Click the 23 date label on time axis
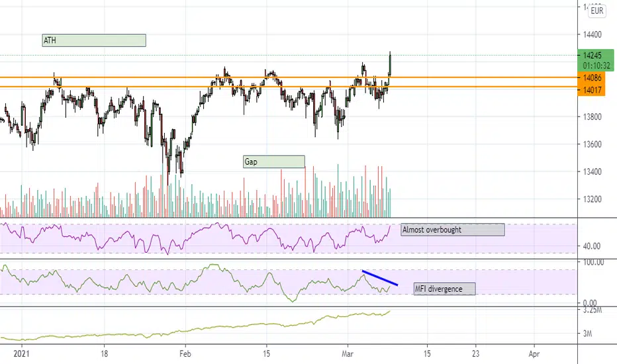617x364 pixels. (476, 354)
